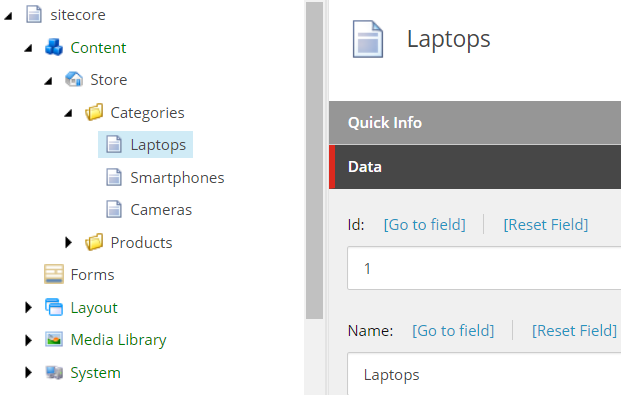Expand the Products folder node
This screenshot has height=402, width=621.
69,242
